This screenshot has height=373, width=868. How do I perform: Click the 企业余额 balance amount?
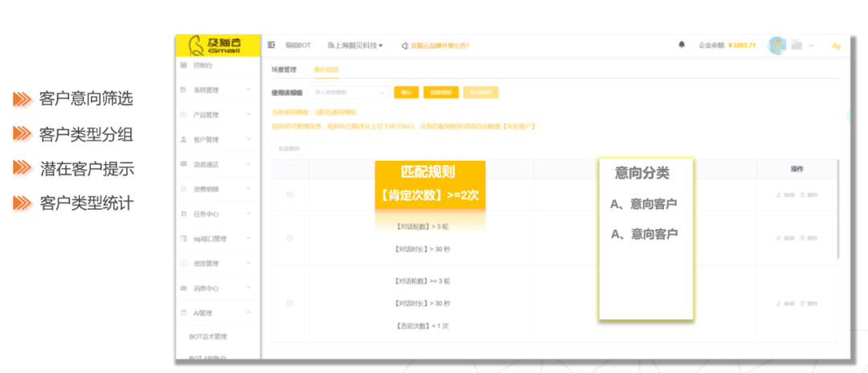click(740, 45)
